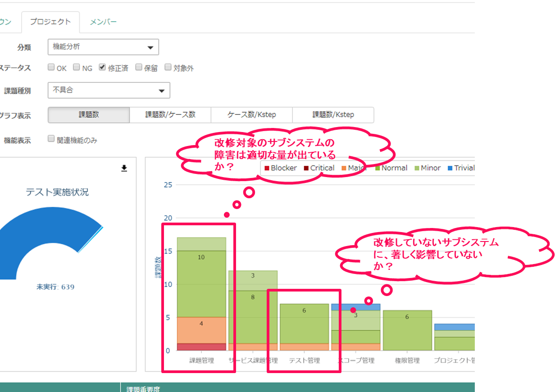The image size is (555, 392).
Task: Choose 課題数/Kstep graph display button
Action: [x=333, y=115]
